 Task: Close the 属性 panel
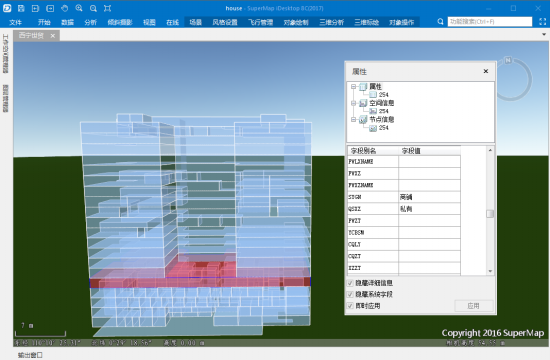coord(486,71)
